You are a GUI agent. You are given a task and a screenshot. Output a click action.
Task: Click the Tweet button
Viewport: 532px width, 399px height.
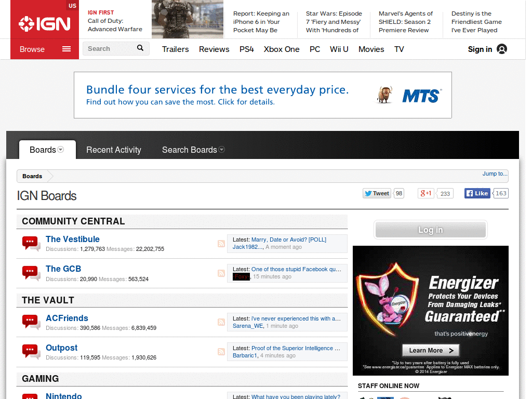377,193
